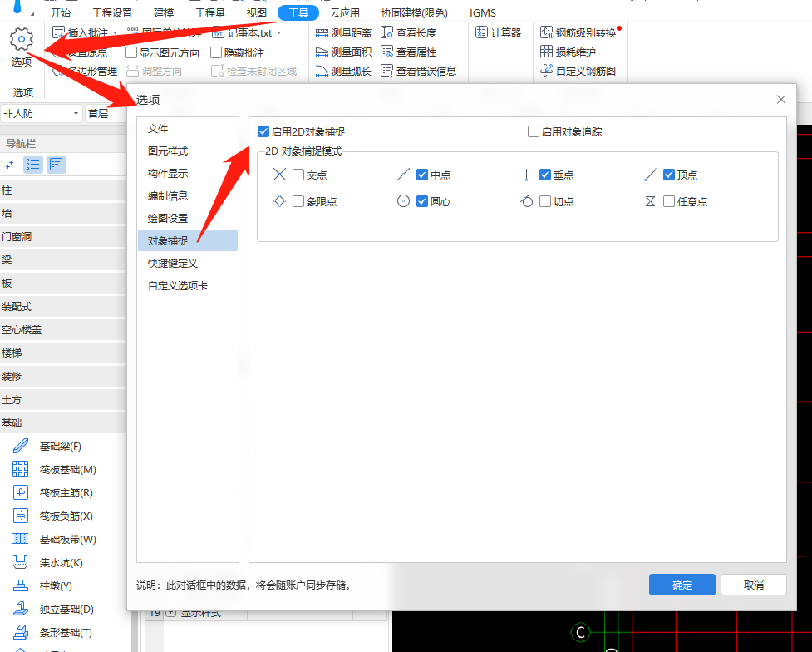
Task: Select 文件 in options dialog sidebar
Action: (188, 129)
